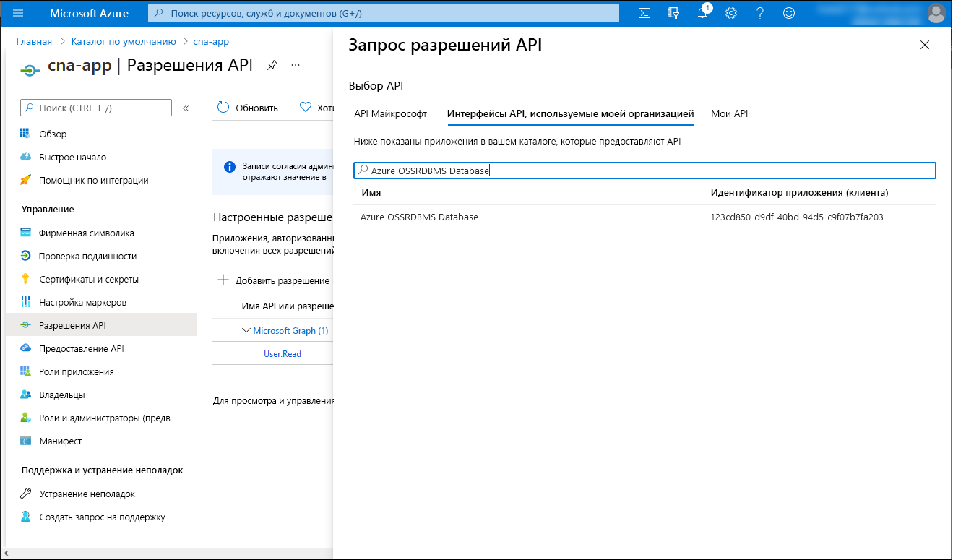Select Интерфейсы API, используемые моей организацией tab
Image resolution: width=953 pixels, height=560 pixels.
(x=570, y=113)
